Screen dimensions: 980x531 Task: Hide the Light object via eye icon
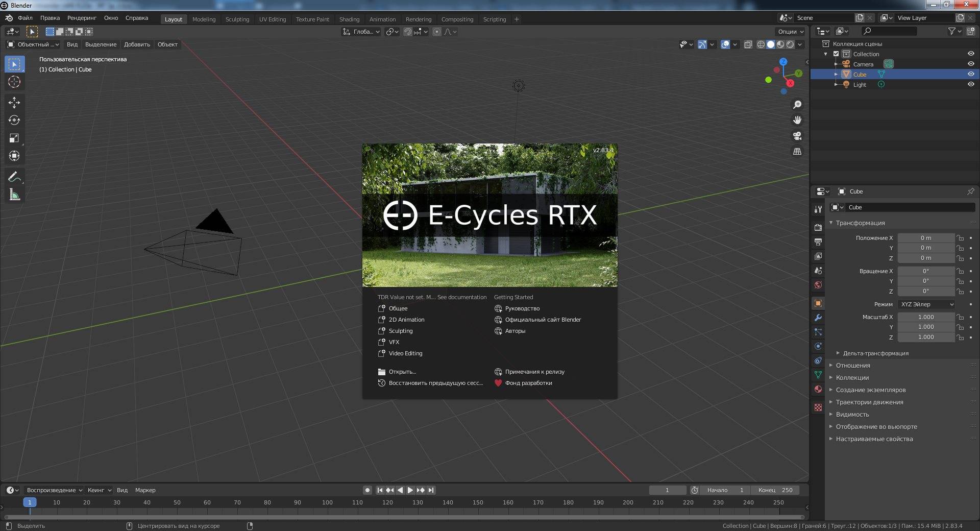click(x=971, y=84)
